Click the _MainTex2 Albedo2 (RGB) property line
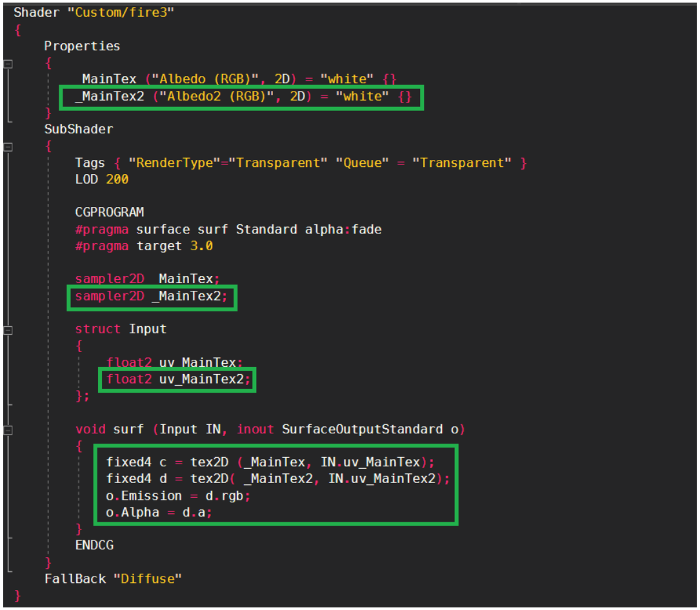Viewport: 700px width, 610px height. [x=243, y=96]
